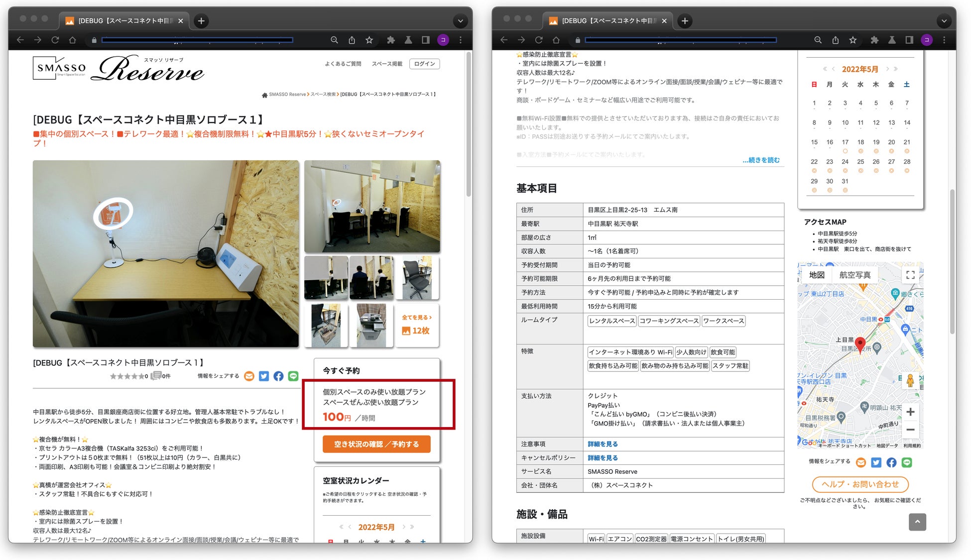Share via Facebook icon in right sidebar

point(891,462)
